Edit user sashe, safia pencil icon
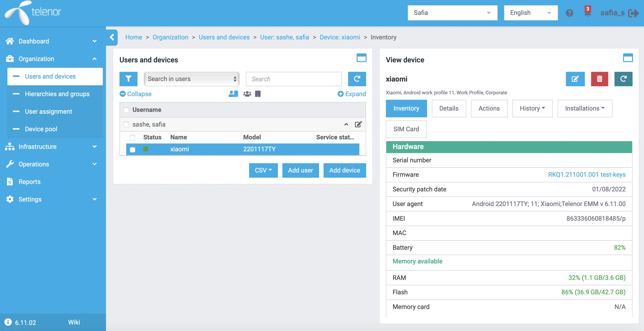This screenshot has width=644, height=331. (358, 124)
